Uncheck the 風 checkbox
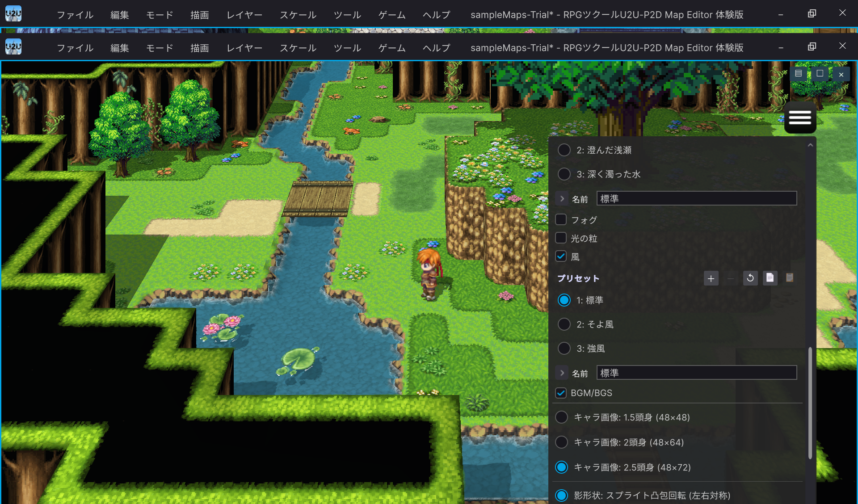This screenshot has width=858, height=504. pyautogui.click(x=561, y=256)
